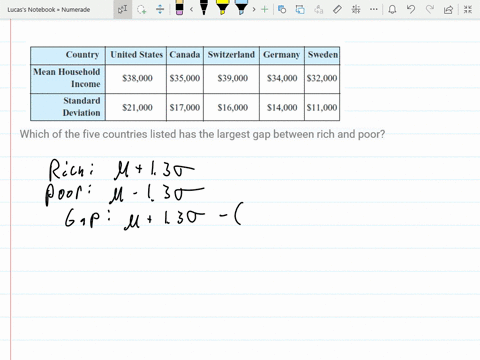The height and width of the screenshot is (360, 480).
Task: Open the ruler tool
Action: click(337, 9)
